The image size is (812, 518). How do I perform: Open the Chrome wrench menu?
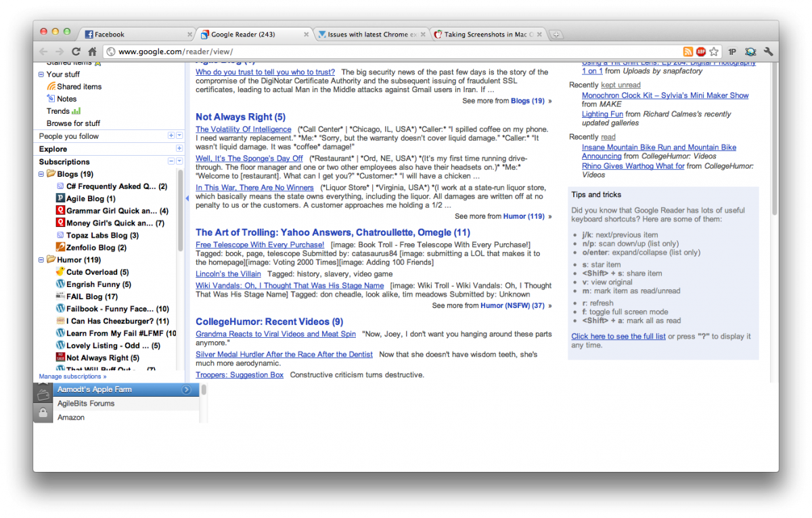[x=768, y=51]
